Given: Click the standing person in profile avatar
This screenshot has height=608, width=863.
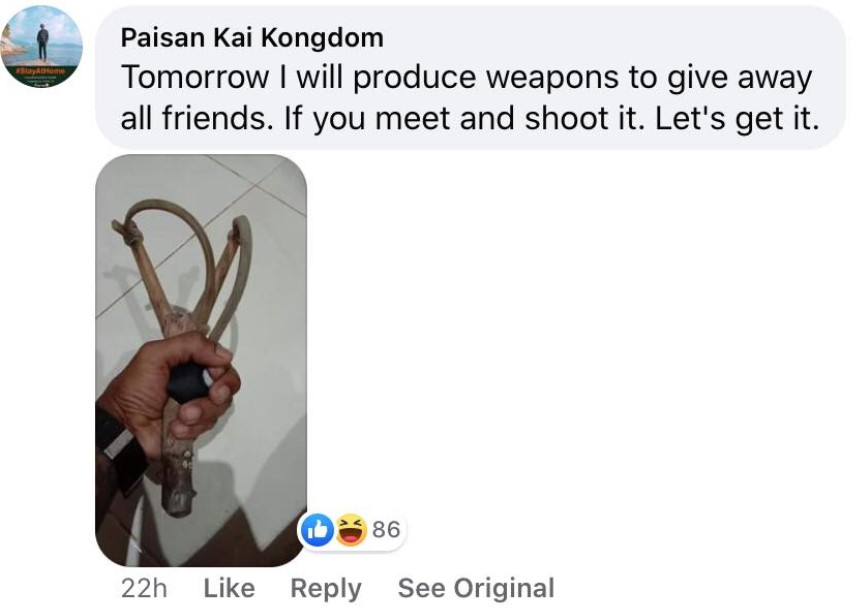Looking at the screenshot, I should [43, 41].
